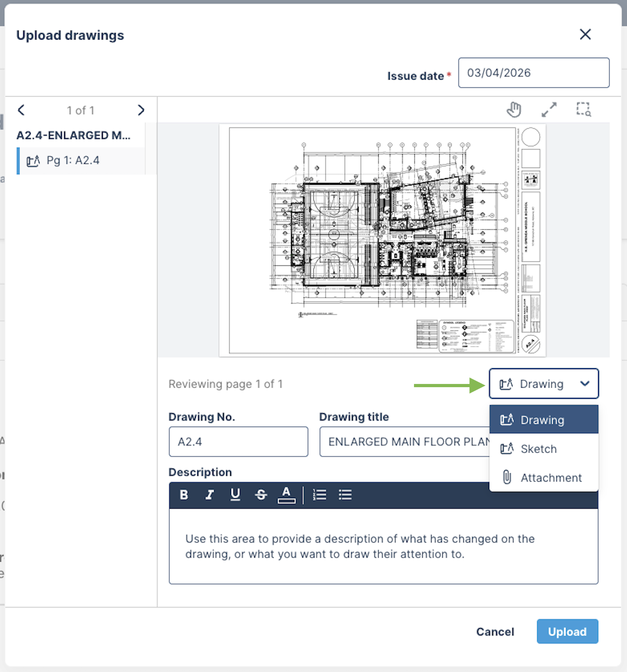Insert a numbered list

click(x=320, y=495)
